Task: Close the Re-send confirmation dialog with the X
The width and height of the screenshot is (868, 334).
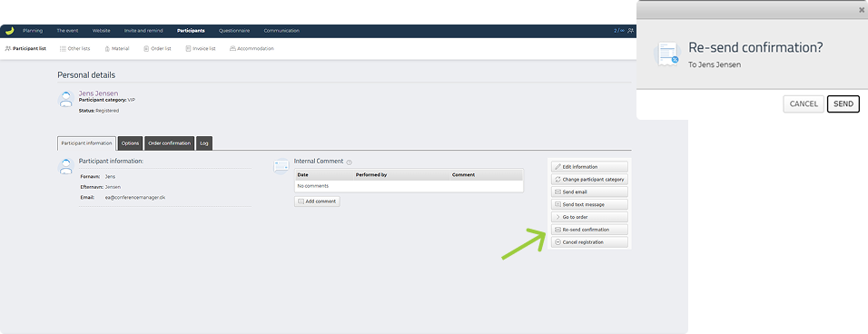Action: [x=862, y=10]
